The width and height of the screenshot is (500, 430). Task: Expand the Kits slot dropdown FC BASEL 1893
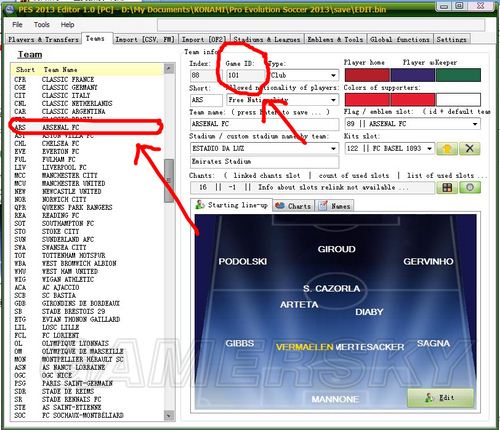coord(389,148)
